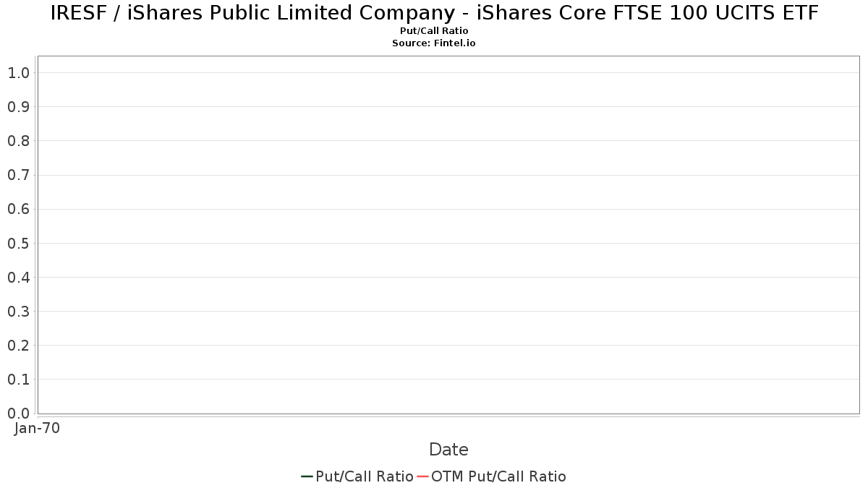The image size is (868, 488).
Task: Click the 0.5 y-axis tick label
Action: point(18,244)
